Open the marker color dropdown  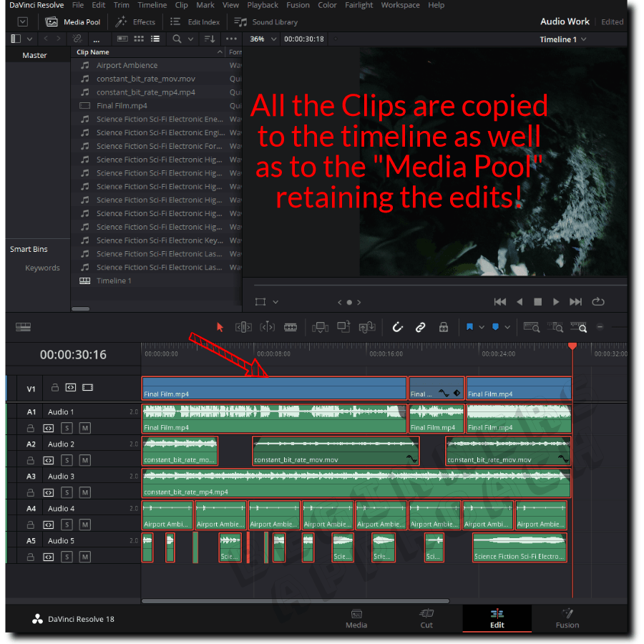point(507,326)
